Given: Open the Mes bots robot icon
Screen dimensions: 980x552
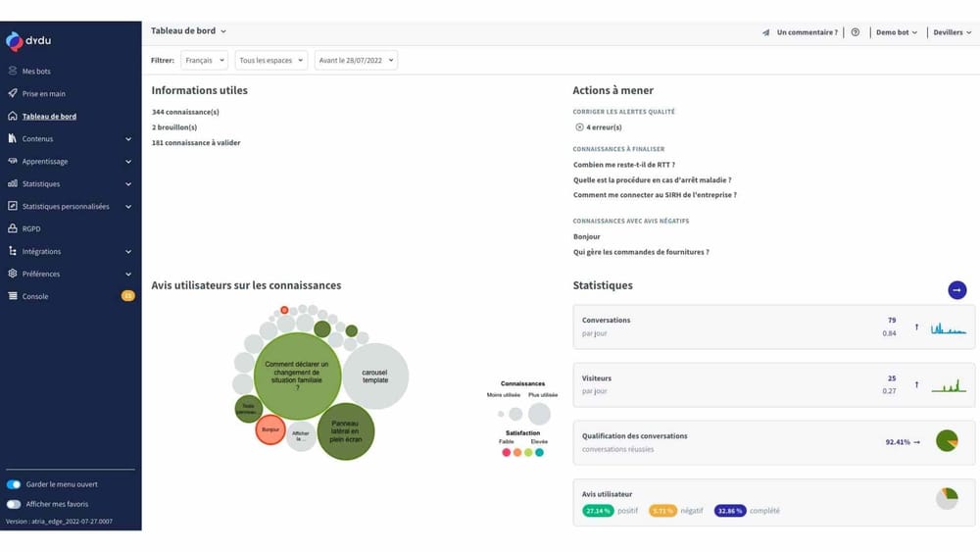Looking at the screenshot, I should 13,72.
